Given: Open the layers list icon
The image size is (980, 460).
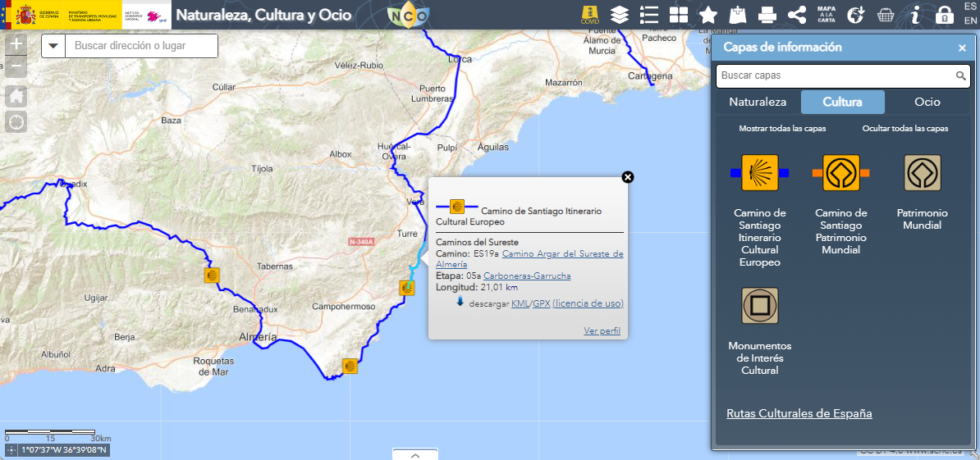Looking at the screenshot, I should 620,15.
